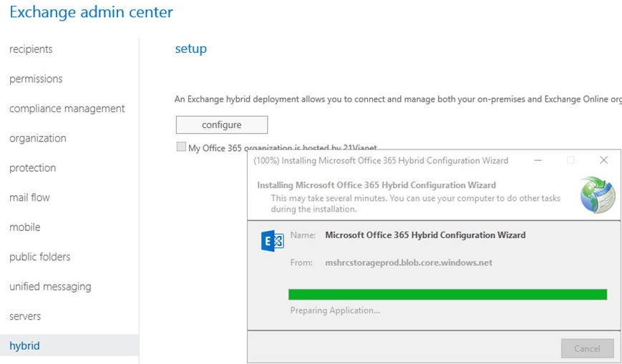The image size is (622, 364).
Task: Go to public folders
Action: (39, 257)
